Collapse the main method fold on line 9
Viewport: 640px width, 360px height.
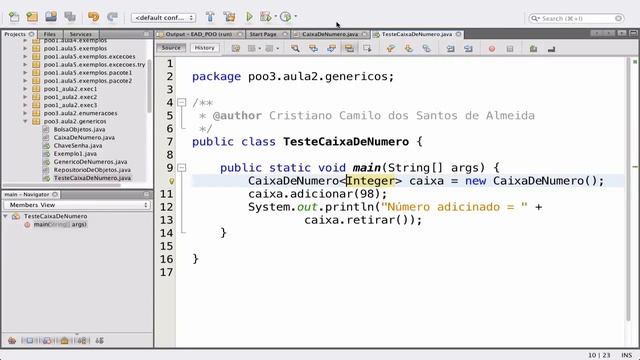pos(182,167)
